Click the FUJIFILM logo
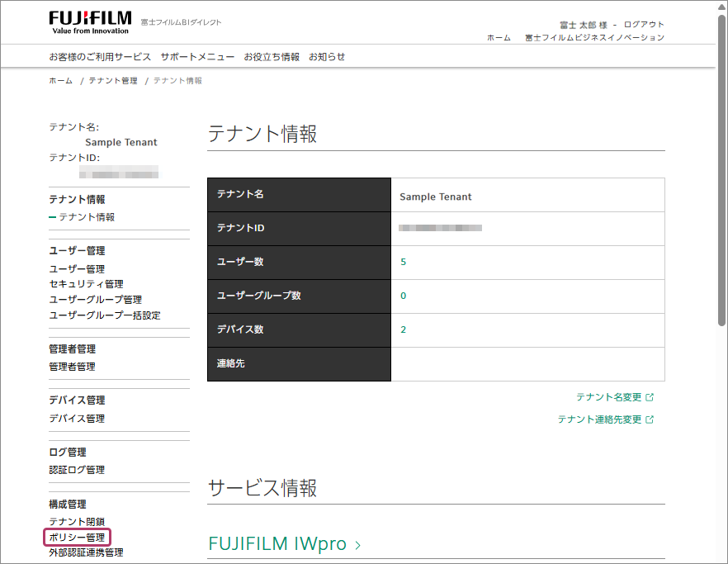The height and width of the screenshot is (564, 728). click(89, 21)
